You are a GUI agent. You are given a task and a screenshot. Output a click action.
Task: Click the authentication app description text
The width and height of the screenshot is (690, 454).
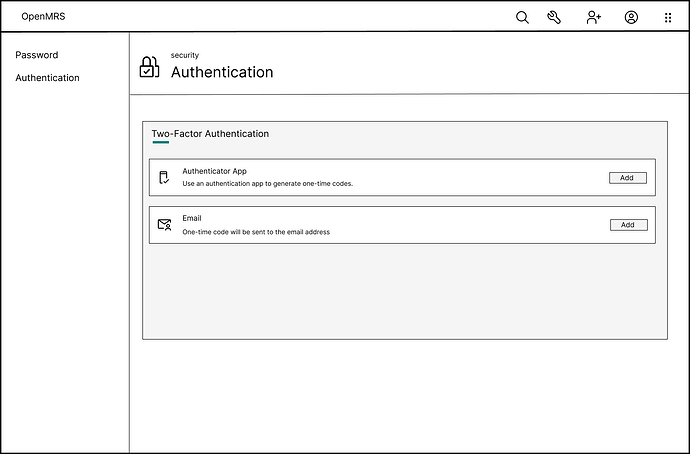(268, 184)
